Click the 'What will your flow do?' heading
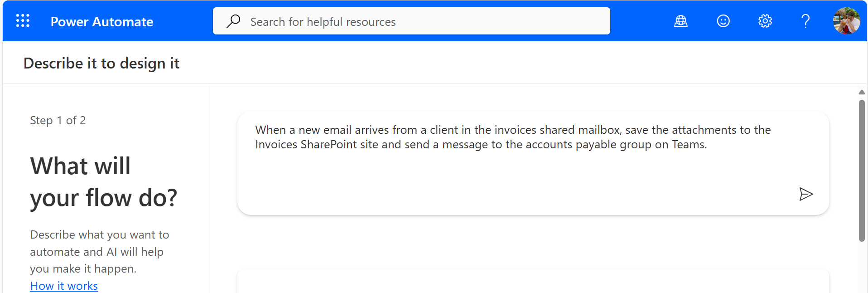Image resolution: width=868 pixels, height=293 pixels. (x=104, y=181)
